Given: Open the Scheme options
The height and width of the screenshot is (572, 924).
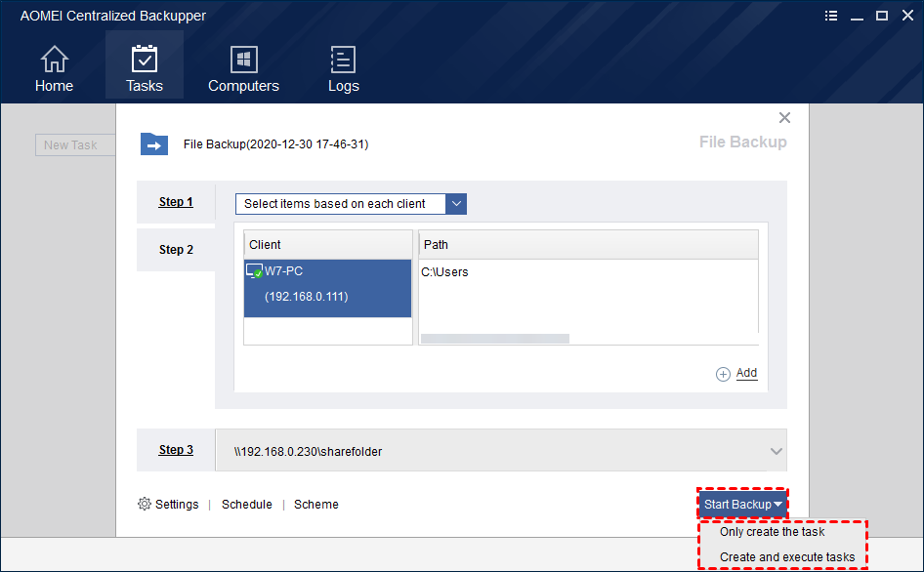Looking at the screenshot, I should [316, 505].
